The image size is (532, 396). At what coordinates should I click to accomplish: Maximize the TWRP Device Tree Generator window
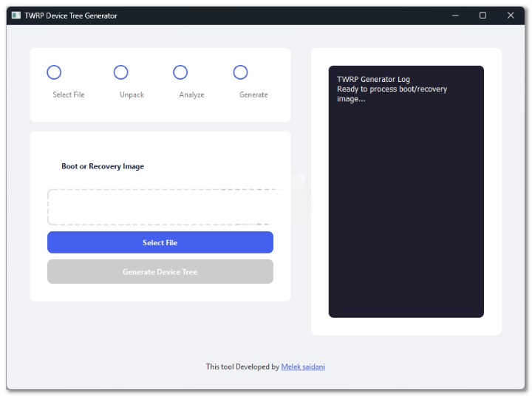(482, 16)
